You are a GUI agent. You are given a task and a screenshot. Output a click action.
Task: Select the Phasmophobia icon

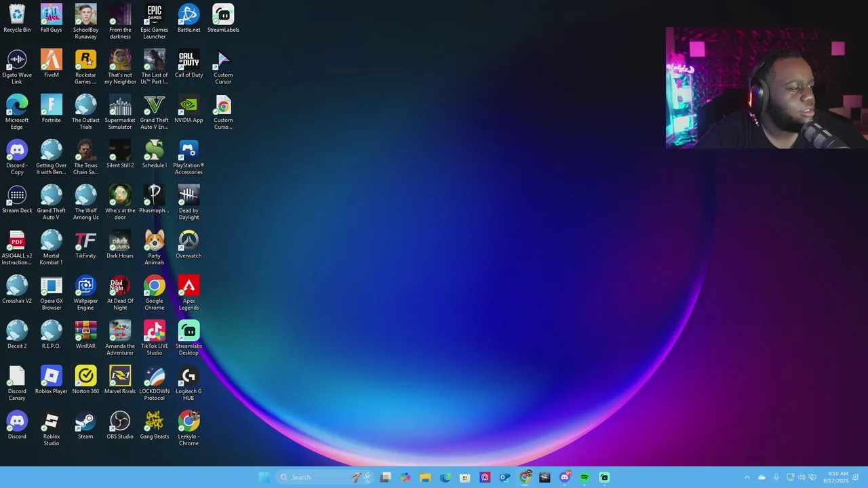155,199
